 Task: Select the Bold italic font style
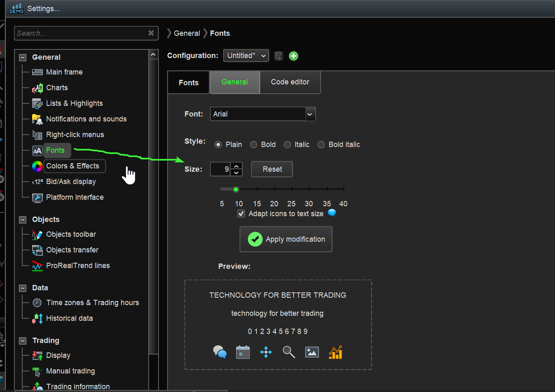[321, 145]
